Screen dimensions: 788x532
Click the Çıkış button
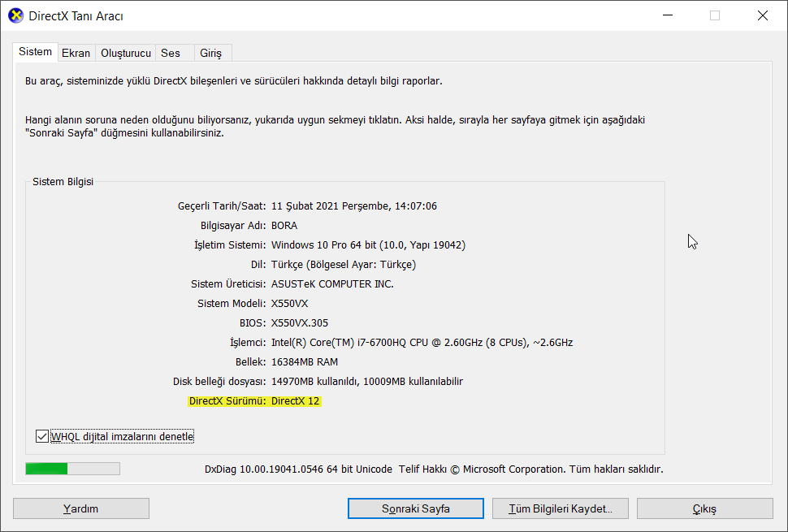(x=704, y=508)
